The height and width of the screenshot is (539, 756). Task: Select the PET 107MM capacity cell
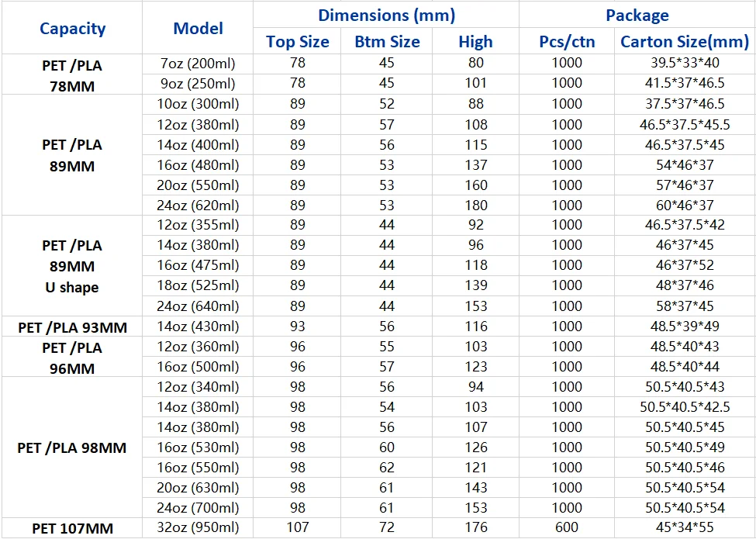(x=72, y=528)
